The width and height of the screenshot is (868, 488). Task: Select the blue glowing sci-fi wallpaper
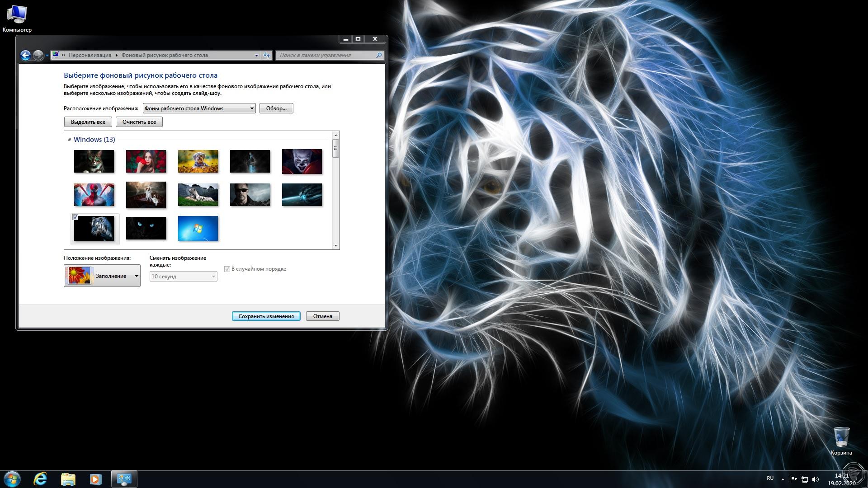coord(302,195)
